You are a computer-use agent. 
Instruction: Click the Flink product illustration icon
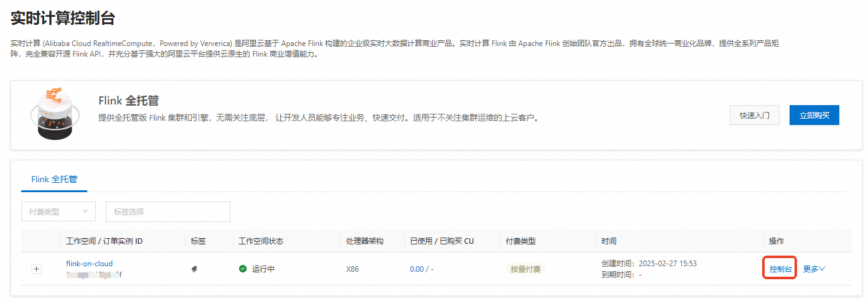pyautogui.click(x=55, y=115)
